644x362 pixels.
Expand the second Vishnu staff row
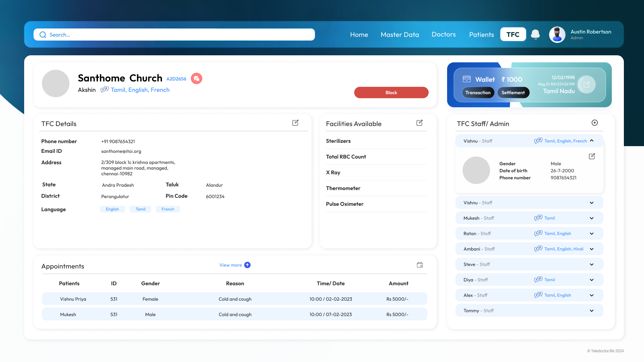(592, 203)
